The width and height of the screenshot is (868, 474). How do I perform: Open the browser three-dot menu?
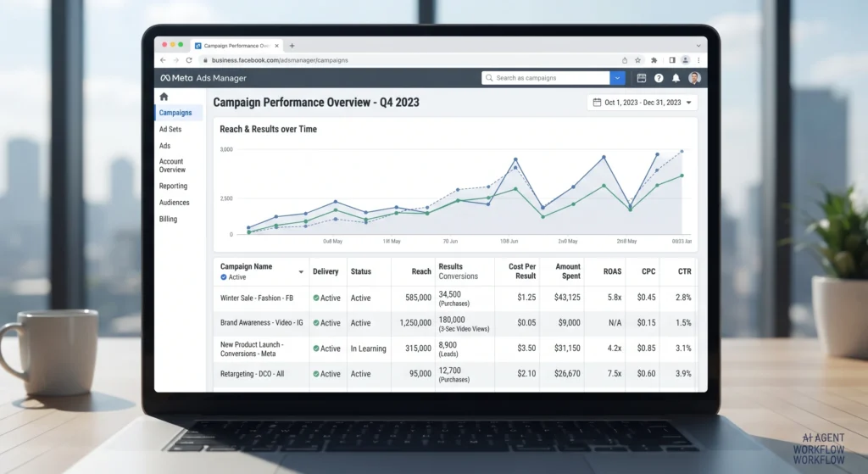[698, 60]
